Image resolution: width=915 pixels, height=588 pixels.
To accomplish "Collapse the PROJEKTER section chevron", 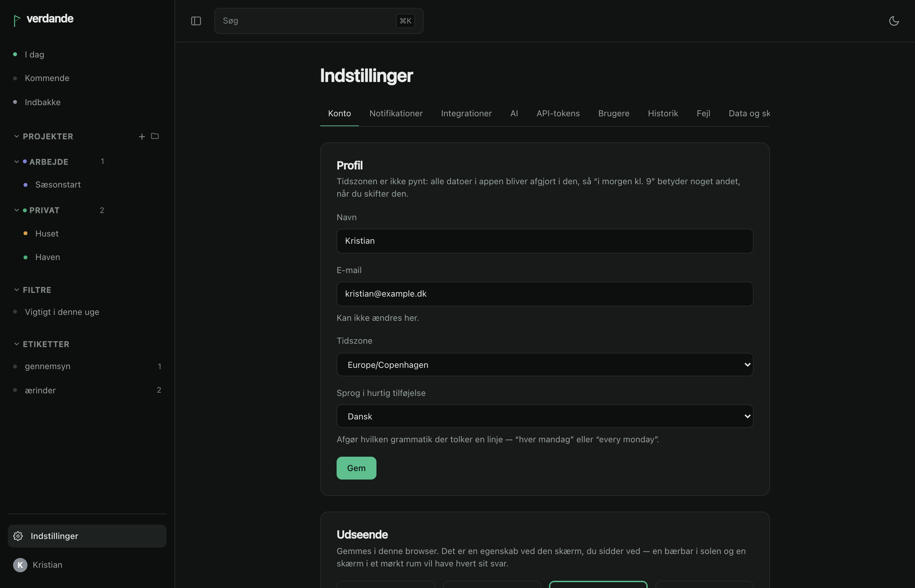I will (x=16, y=136).
